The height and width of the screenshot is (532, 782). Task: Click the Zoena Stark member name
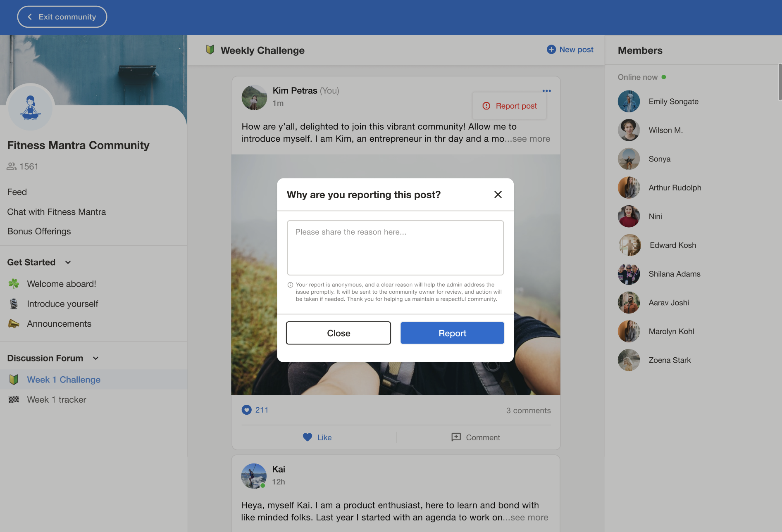(x=670, y=360)
